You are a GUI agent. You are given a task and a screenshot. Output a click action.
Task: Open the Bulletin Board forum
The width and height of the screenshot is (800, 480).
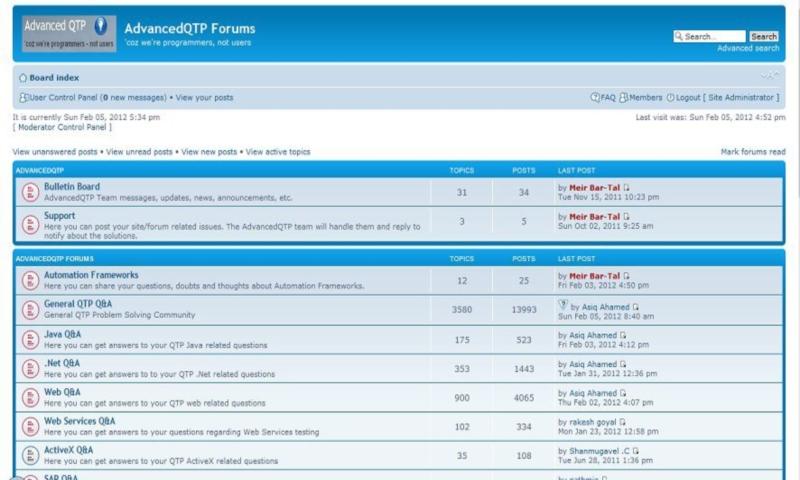[72, 187]
